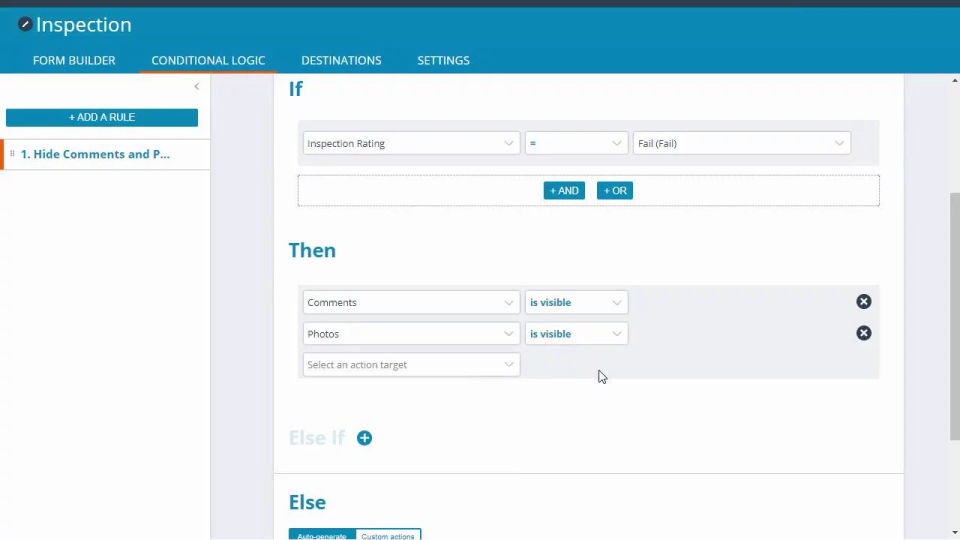Click the pencil edit icon beside Inspection
Screen dimensions: 960x540
click(x=25, y=24)
